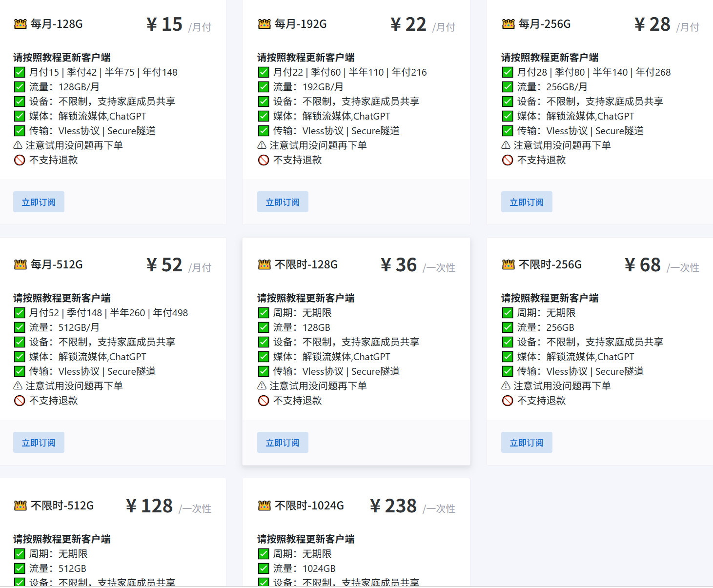713x588 pixels.
Task: Click the warning triangle in the 每月-128G card
Action: [x=18, y=145]
